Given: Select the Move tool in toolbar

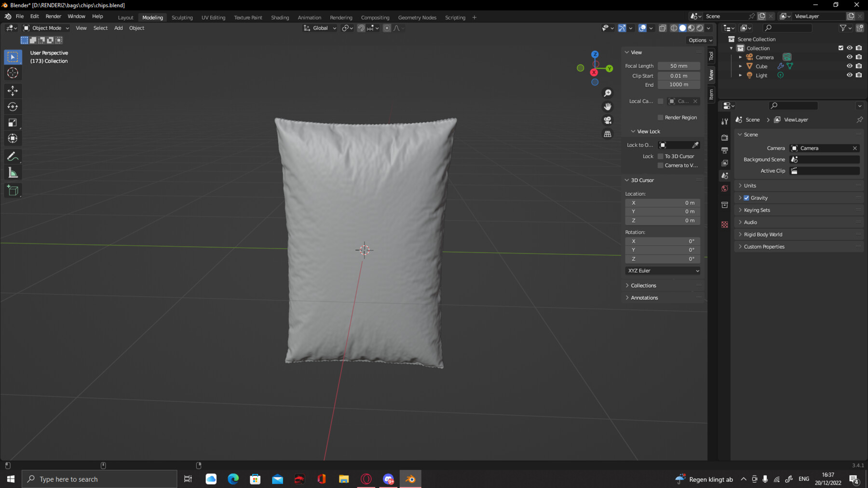Looking at the screenshot, I should (13, 91).
